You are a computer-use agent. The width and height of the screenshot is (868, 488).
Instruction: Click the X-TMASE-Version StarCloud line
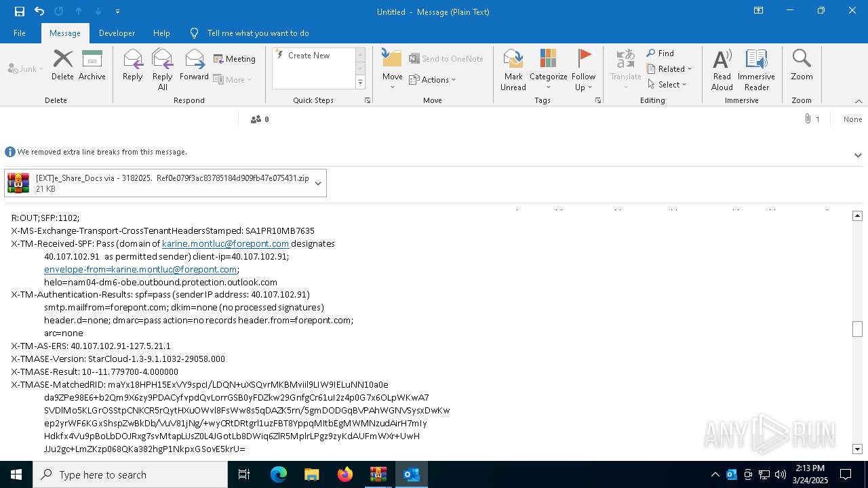(x=118, y=359)
